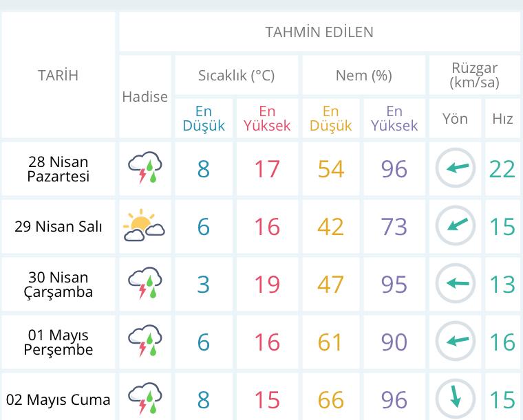523x420 pixels.
Task: Click the Rüzgar (km/sa) header
Action: tap(474, 76)
